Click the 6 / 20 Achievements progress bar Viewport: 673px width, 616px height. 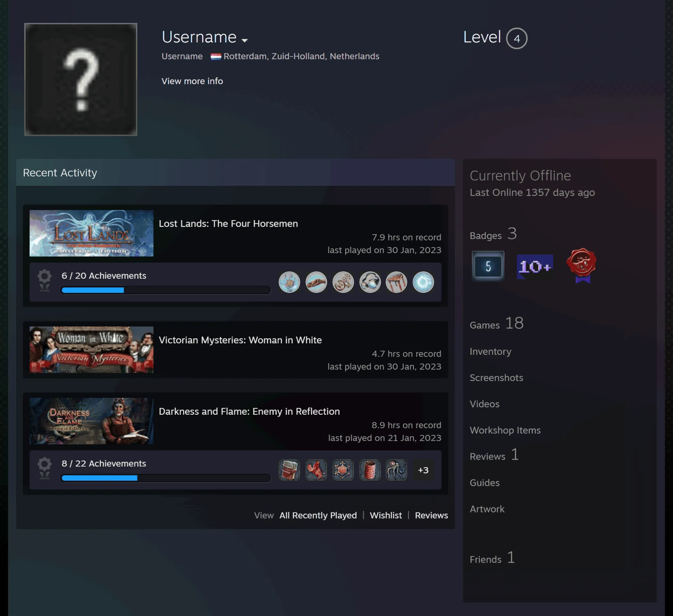tap(166, 290)
